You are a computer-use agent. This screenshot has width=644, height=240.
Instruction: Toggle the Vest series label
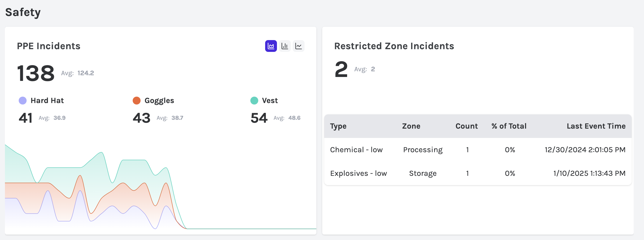tap(270, 100)
